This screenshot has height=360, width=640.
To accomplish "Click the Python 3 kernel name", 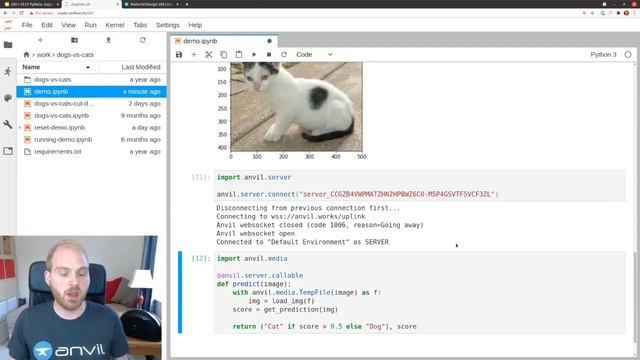I will pyautogui.click(x=603, y=54).
